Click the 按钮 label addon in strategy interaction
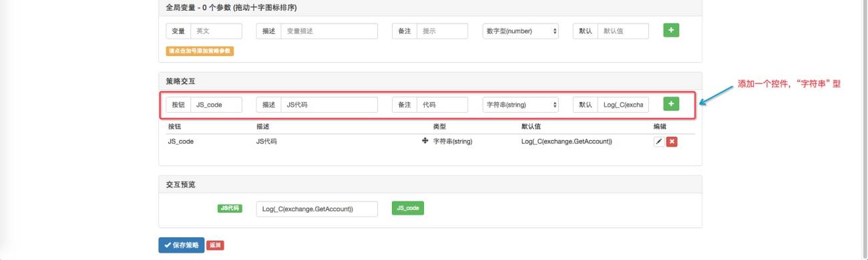Screen dimensions: 868x260 pos(178,105)
